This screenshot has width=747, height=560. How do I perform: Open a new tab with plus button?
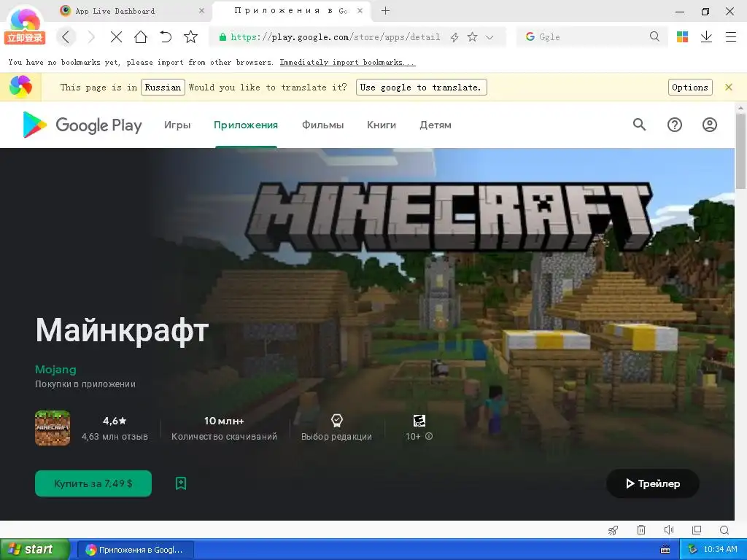click(385, 10)
